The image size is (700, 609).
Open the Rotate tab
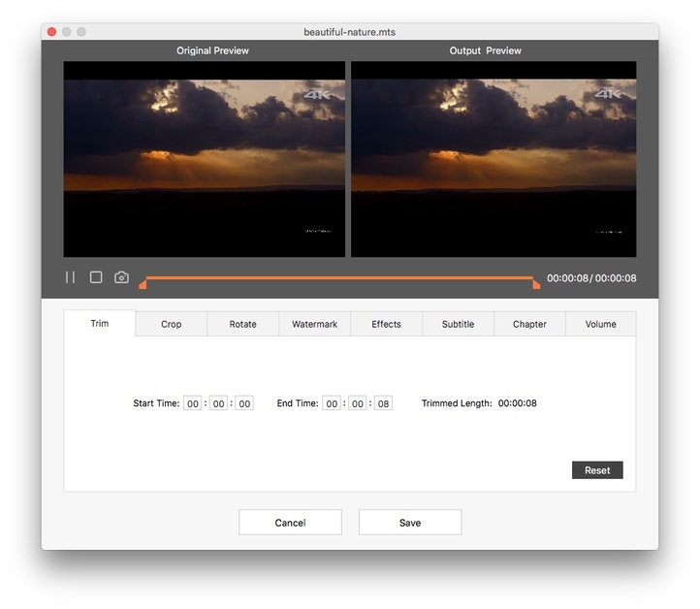[243, 324]
